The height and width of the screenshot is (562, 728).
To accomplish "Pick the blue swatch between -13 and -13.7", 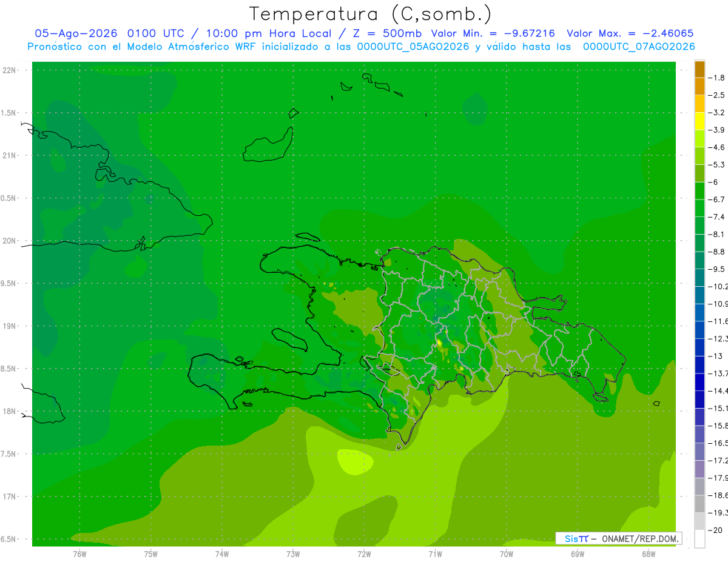I will click(x=699, y=365).
